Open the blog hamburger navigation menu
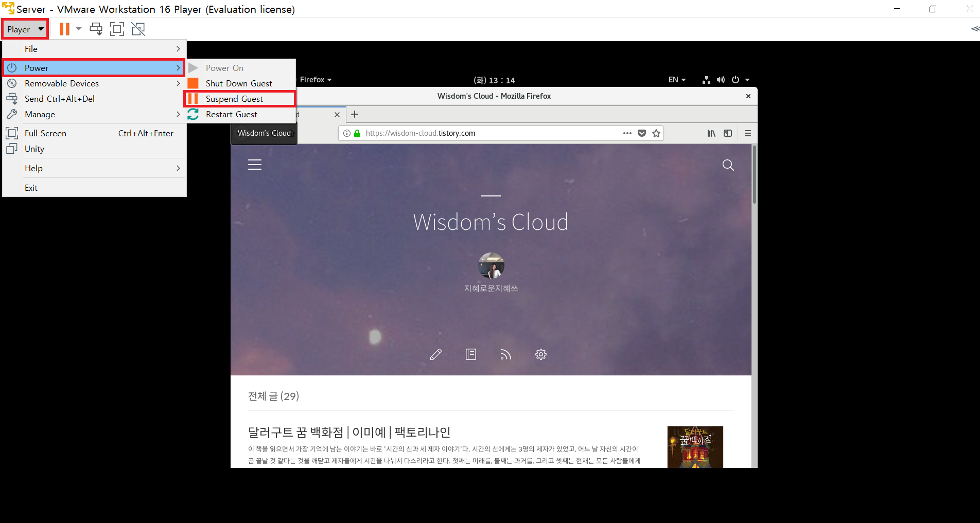 (255, 165)
